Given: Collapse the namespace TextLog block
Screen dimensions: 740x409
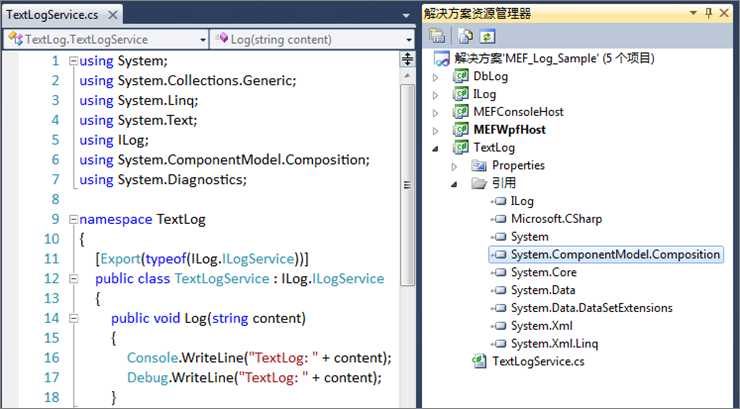Looking at the screenshot, I should pyautogui.click(x=73, y=219).
